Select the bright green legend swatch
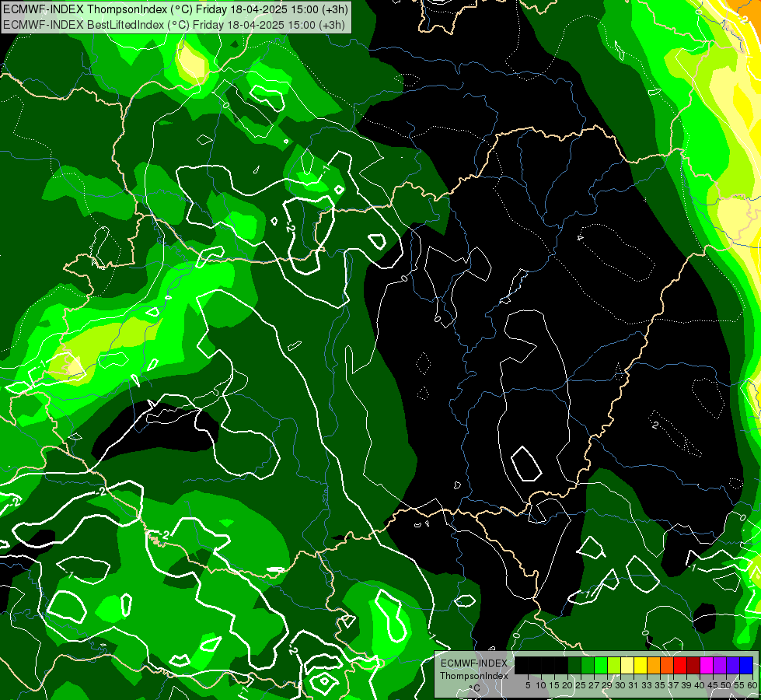Screen dimensions: 761x700 point(601,665)
